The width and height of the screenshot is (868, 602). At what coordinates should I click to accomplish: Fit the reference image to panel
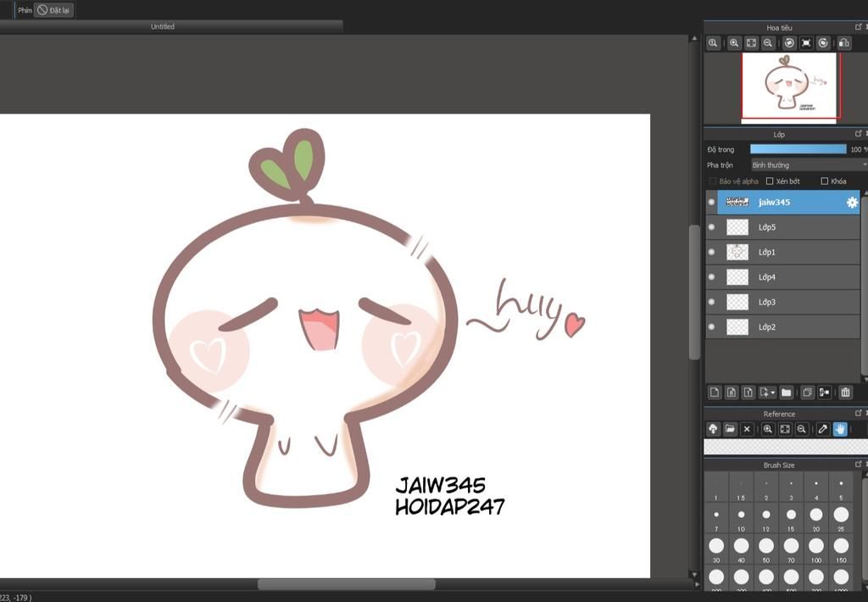coord(785,429)
